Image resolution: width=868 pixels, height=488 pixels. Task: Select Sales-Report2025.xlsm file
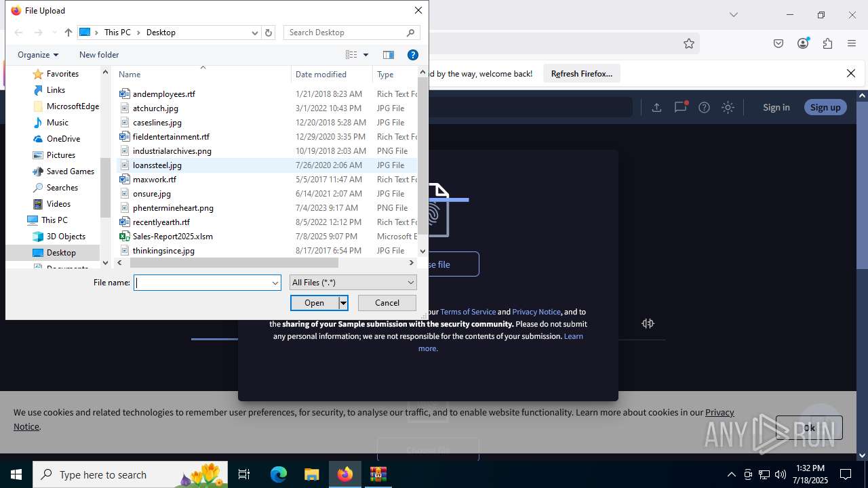click(173, 237)
